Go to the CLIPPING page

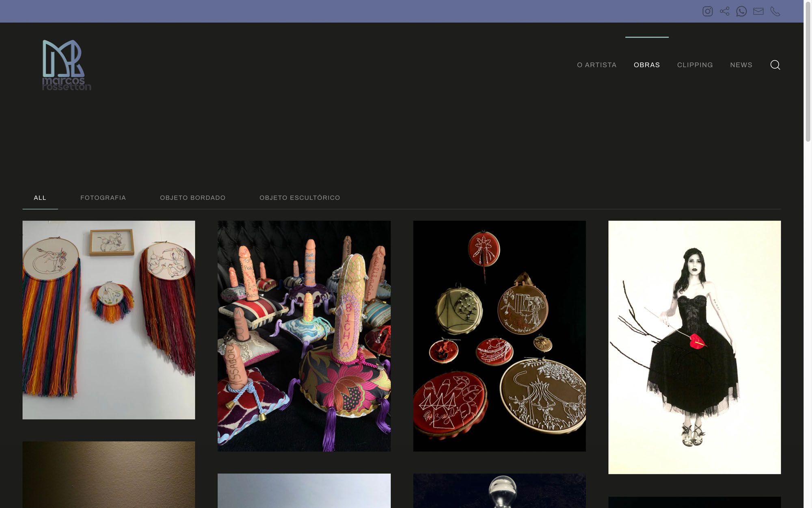point(695,65)
